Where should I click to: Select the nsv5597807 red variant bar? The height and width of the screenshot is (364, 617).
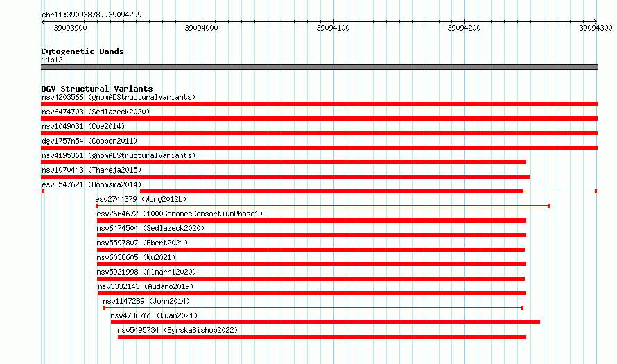[x=311, y=250]
